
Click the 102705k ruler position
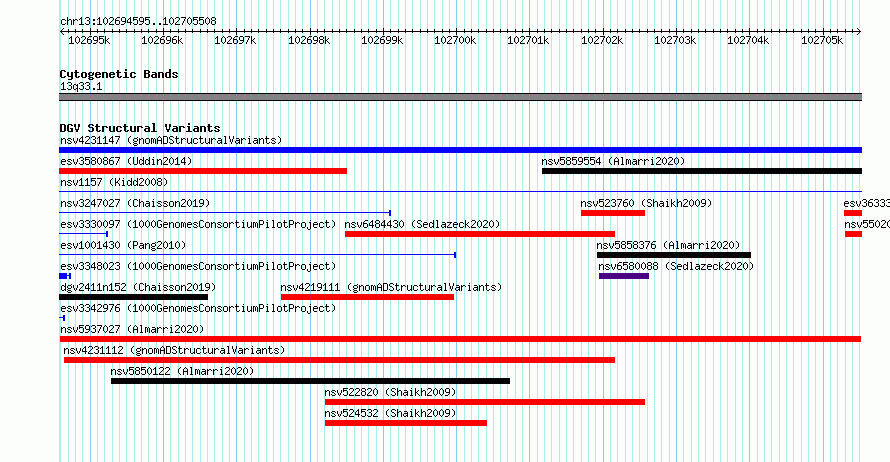coord(822,40)
